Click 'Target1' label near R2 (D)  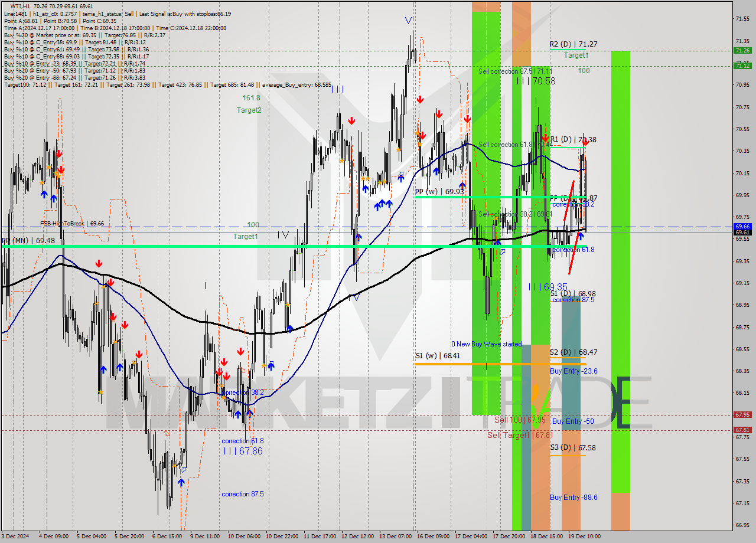576,55
